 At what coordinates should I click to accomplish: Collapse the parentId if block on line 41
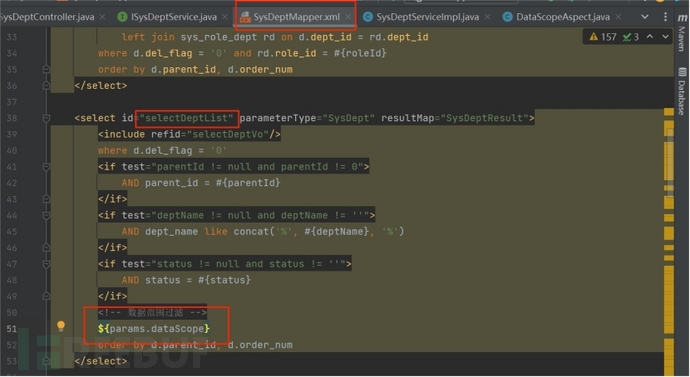(46, 167)
